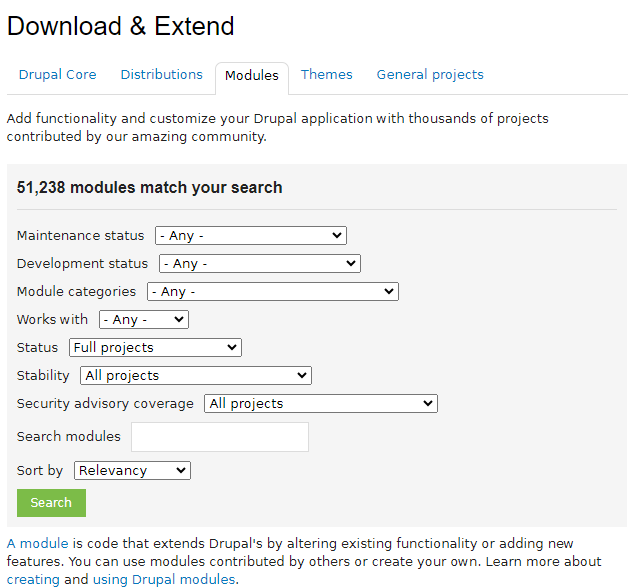The width and height of the screenshot is (628, 588).
Task: Open the Maintenance status dropdown
Action: click(251, 236)
